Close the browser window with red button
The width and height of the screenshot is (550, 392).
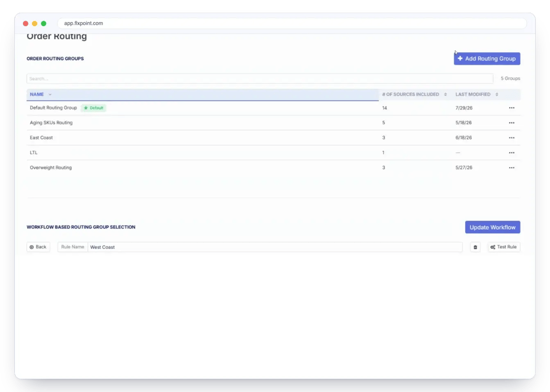[26, 23]
